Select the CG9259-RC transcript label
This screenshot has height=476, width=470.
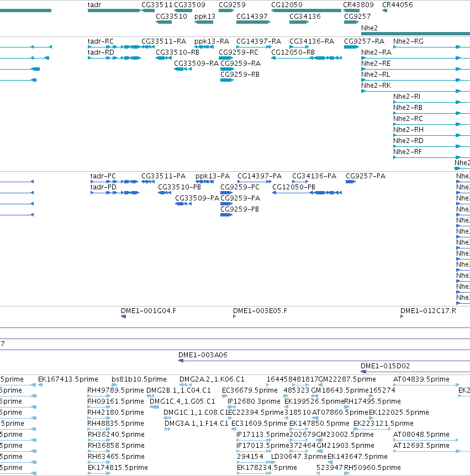coord(239,52)
